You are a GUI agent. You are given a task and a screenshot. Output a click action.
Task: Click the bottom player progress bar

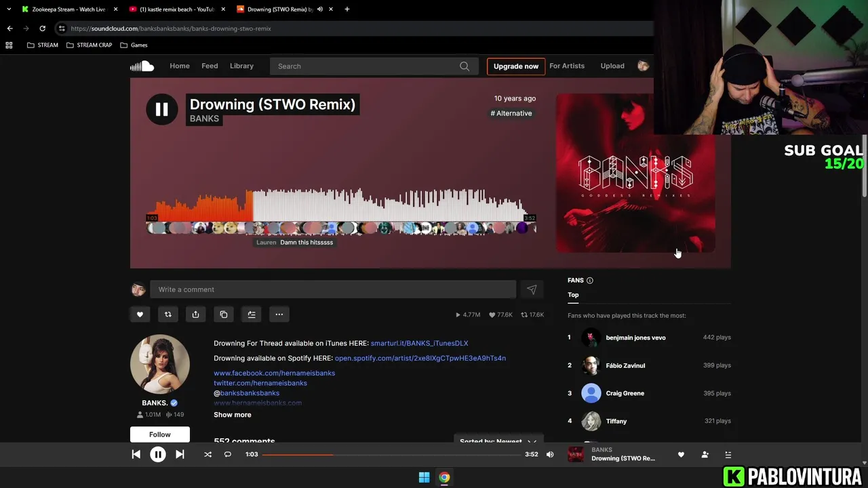(391, 455)
